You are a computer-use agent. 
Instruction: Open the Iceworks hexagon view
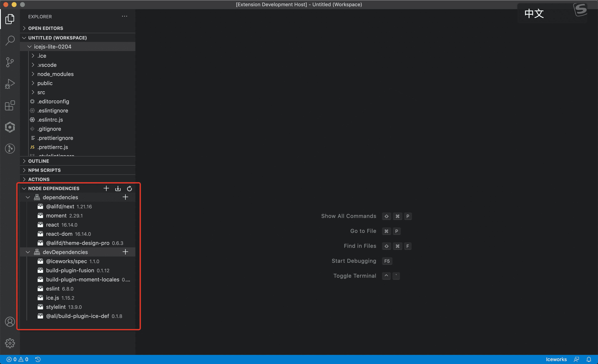10,127
